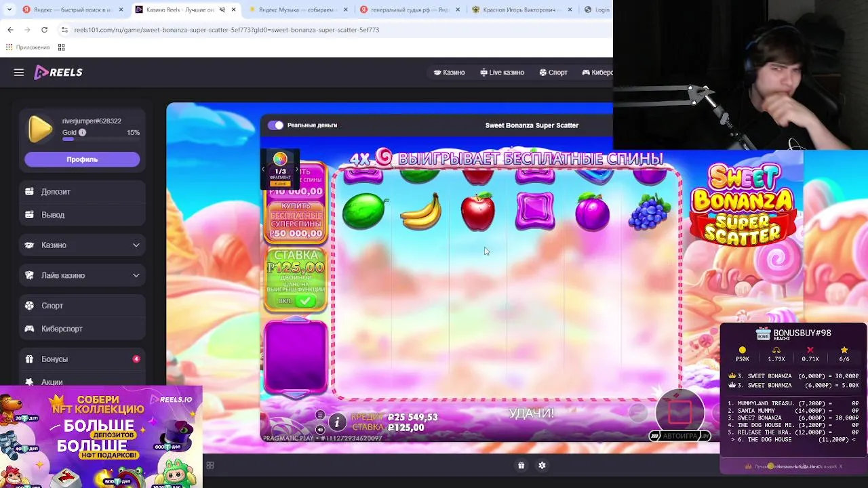Click the Reels logo
The height and width of the screenshot is (488, 868).
click(x=58, y=73)
